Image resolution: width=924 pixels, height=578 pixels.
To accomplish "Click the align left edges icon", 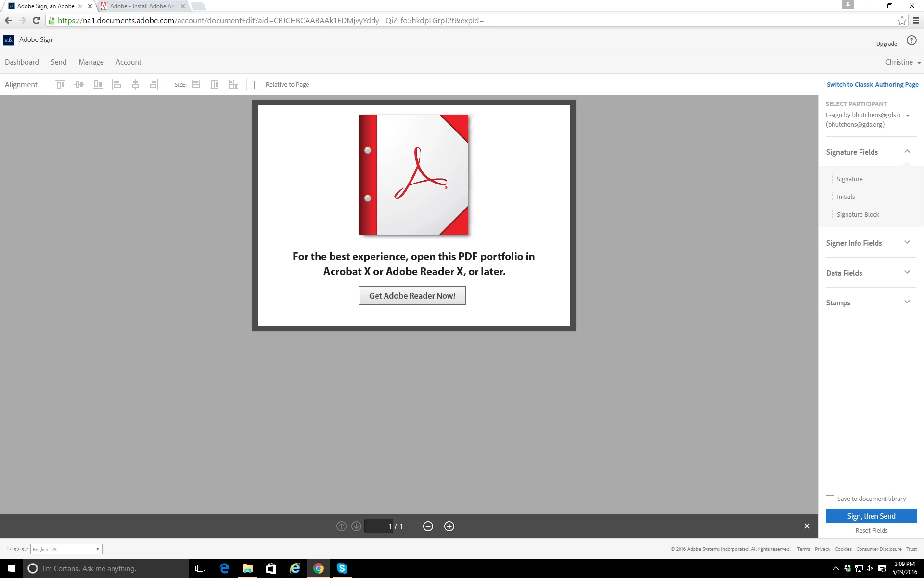I will pyautogui.click(x=116, y=85).
